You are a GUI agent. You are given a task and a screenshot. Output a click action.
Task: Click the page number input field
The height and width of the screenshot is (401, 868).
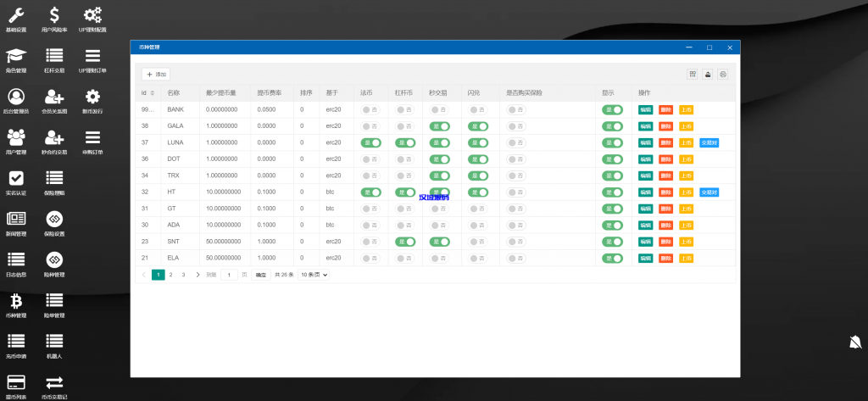(229, 275)
